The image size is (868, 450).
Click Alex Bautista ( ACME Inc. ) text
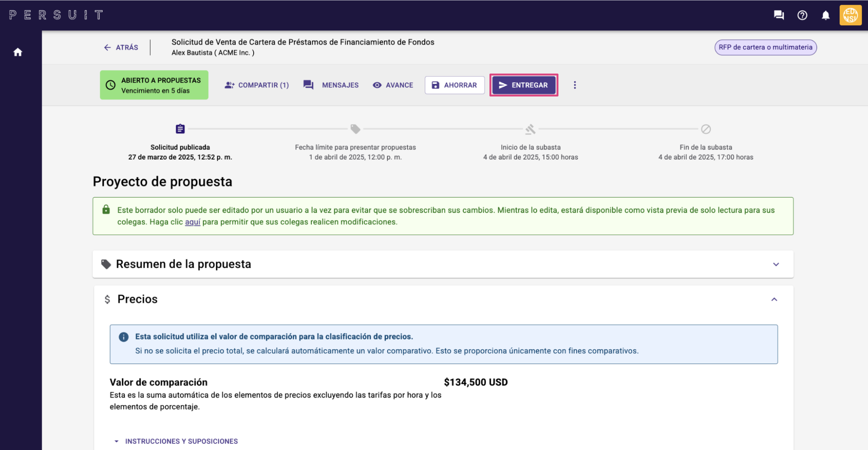(x=213, y=52)
